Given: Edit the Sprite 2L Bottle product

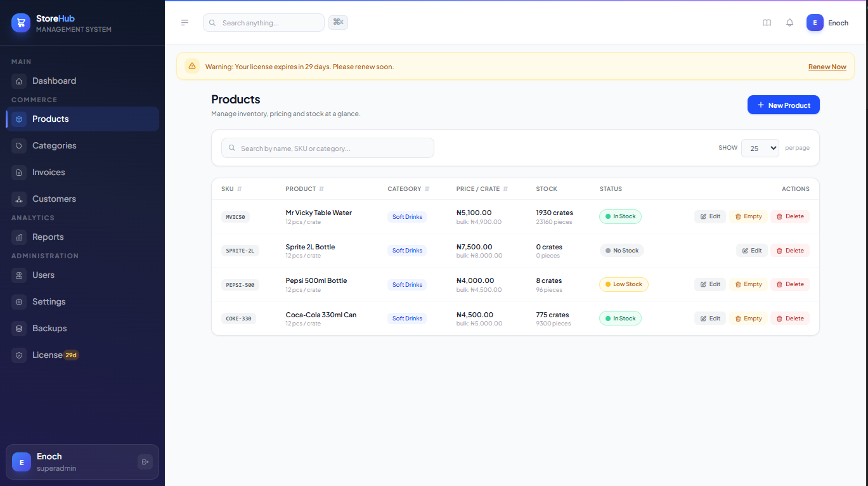Looking at the screenshot, I should pos(752,251).
